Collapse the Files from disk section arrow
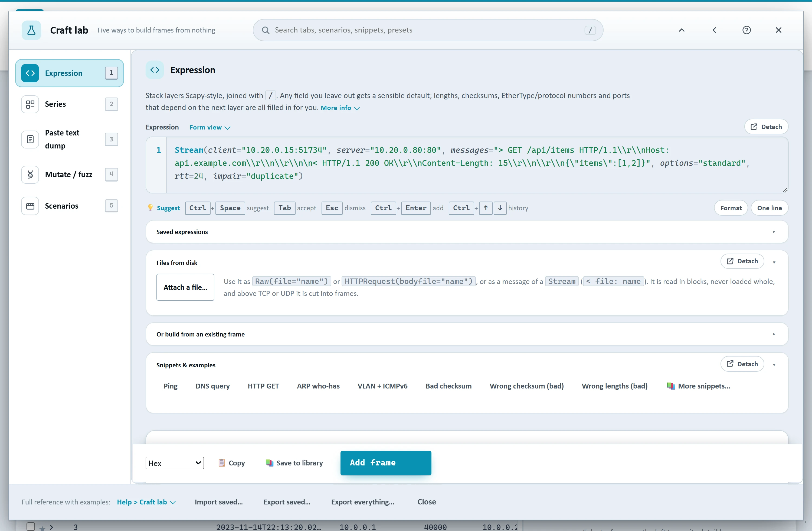 point(774,262)
